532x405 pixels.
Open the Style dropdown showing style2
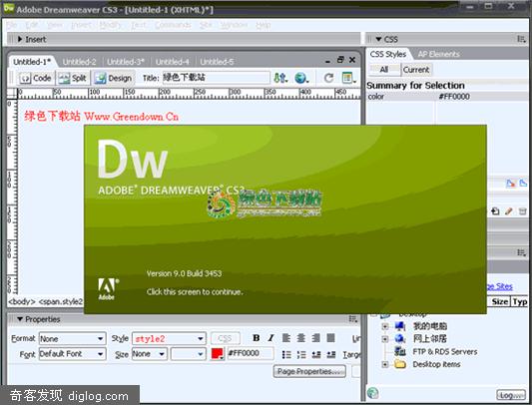coord(169,338)
